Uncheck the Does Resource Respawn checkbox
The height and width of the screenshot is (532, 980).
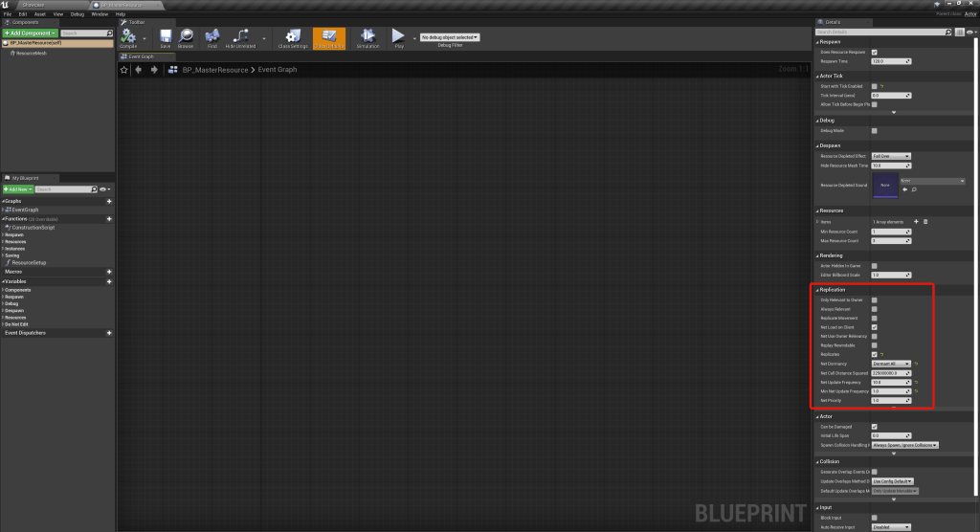tap(875, 52)
